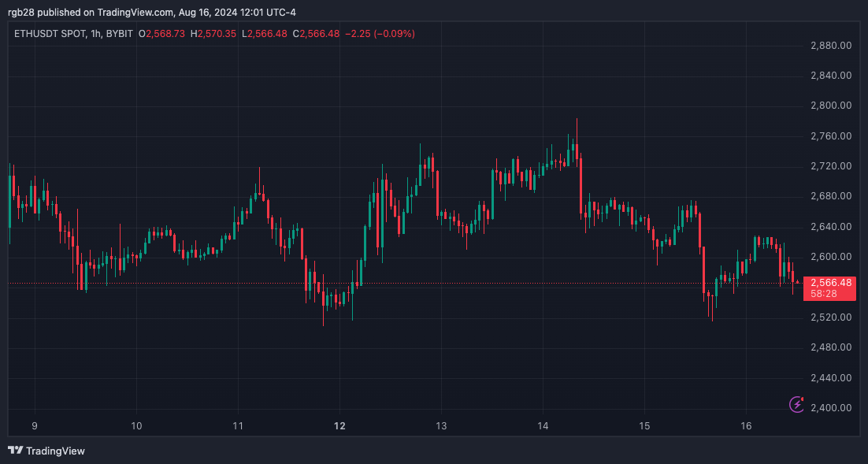Click the 2,640.00 price axis label

click(831, 226)
